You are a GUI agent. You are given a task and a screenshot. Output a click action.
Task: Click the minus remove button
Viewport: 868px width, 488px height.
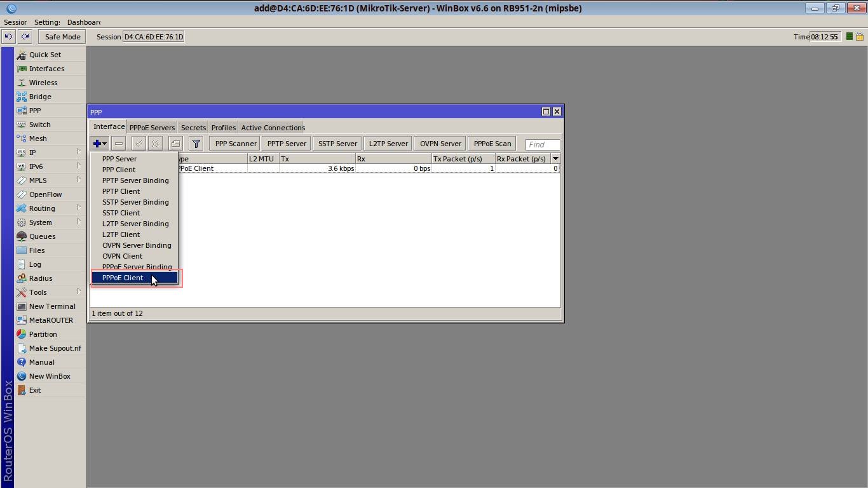coord(119,144)
